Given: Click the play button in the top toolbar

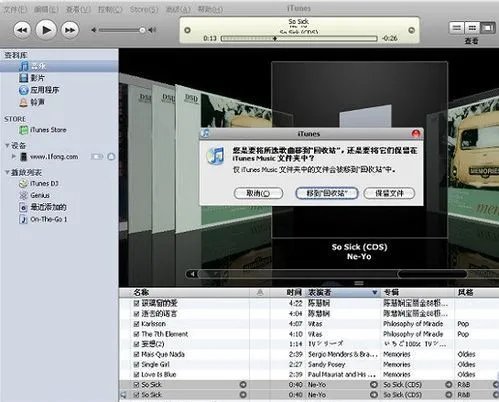Looking at the screenshot, I should [46, 30].
